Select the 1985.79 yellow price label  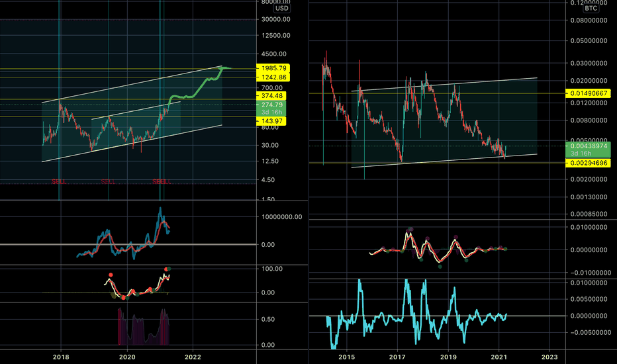pyautogui.click(x=273, y=68)
